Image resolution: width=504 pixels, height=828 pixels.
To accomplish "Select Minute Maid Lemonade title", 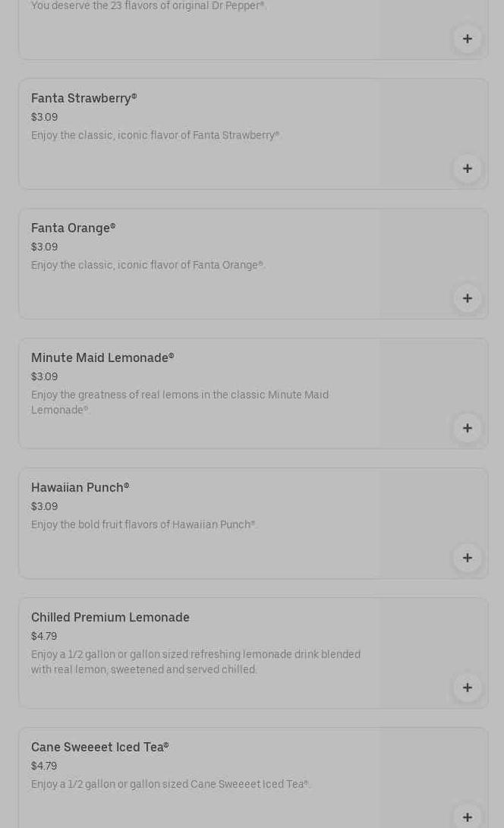I will 102,358.
